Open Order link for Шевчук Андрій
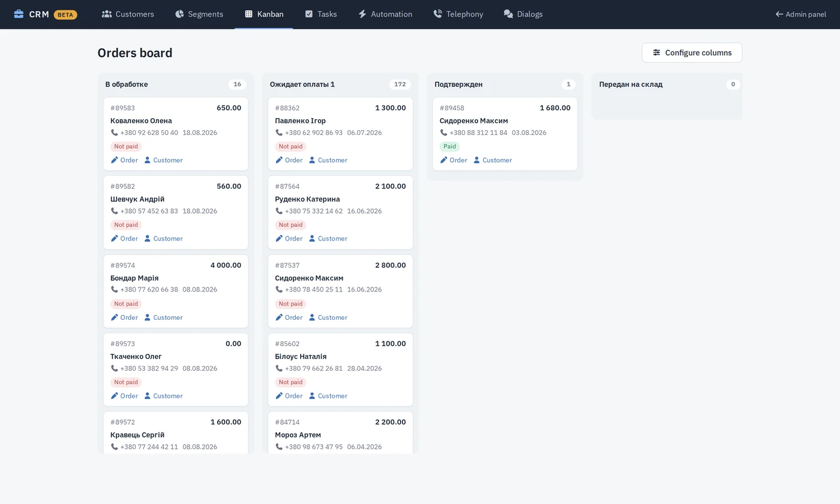This screenshot has height=504, width=840. 124,239
